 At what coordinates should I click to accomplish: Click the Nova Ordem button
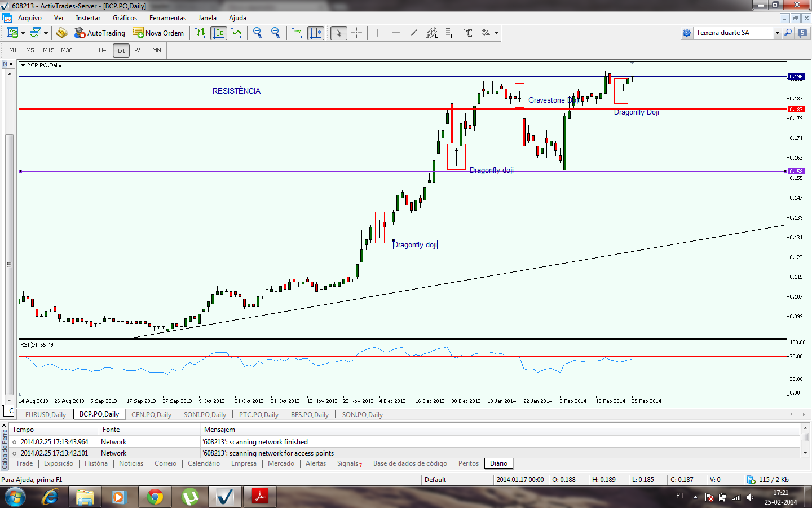(158, 33)
